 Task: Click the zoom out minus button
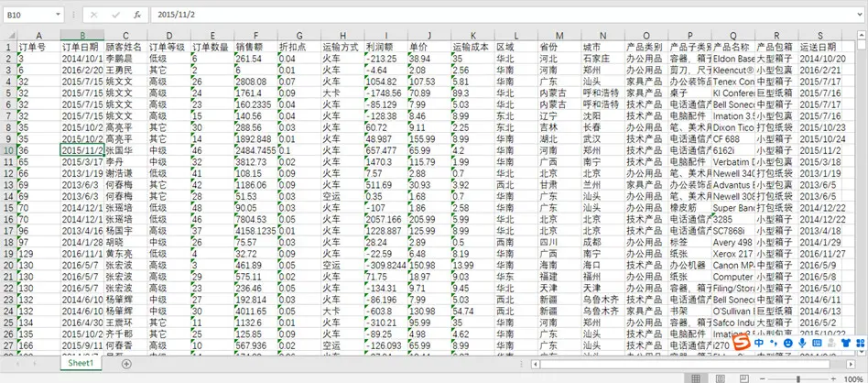tap(763, 379)
